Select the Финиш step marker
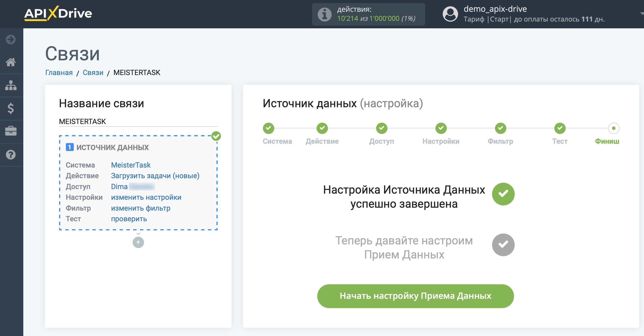 tap(614, 128)
